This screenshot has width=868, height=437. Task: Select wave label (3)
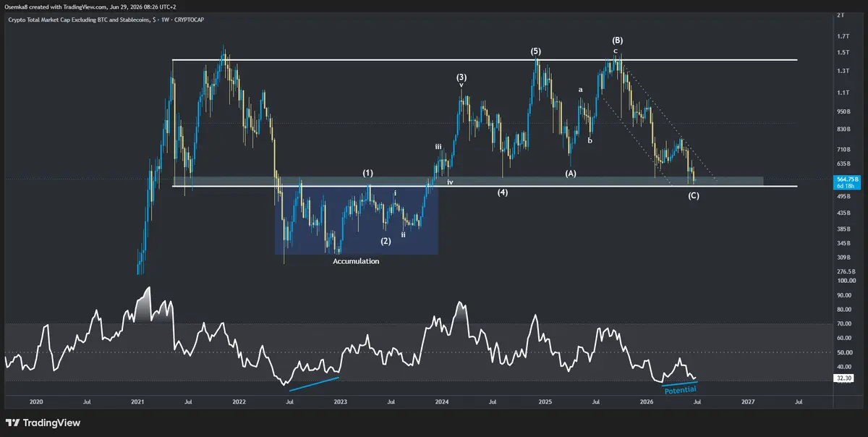461,77
